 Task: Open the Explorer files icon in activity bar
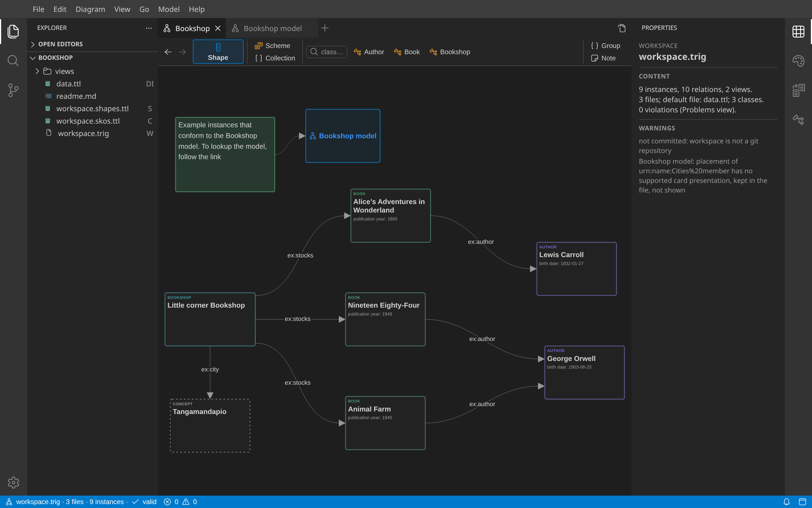pyautogui.click(x=13, y=31)
